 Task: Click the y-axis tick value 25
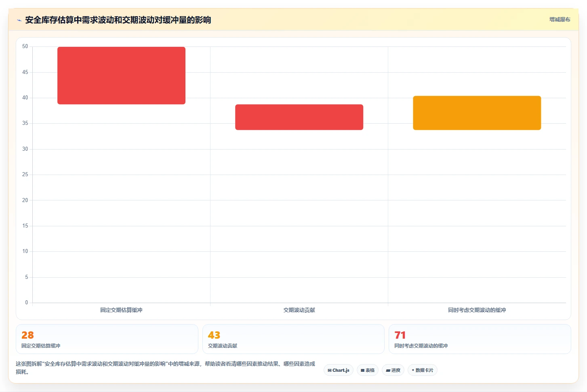(x=25, y=175)
